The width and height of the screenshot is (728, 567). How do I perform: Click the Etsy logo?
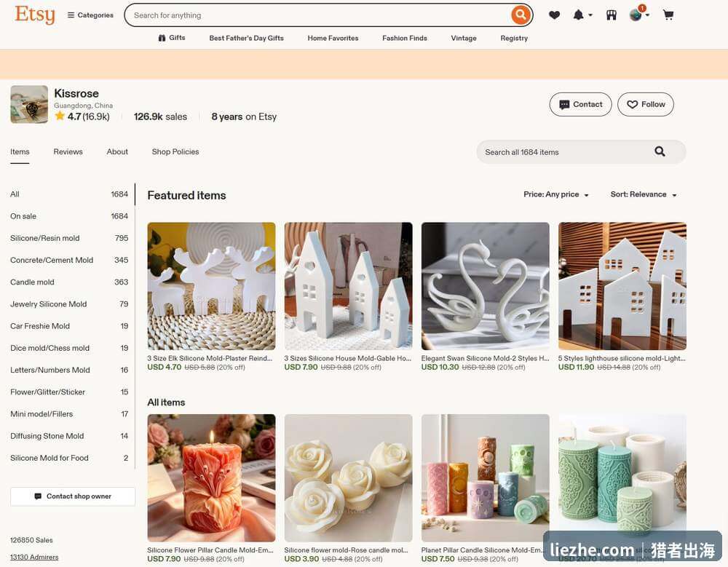(x=35, y=15)
